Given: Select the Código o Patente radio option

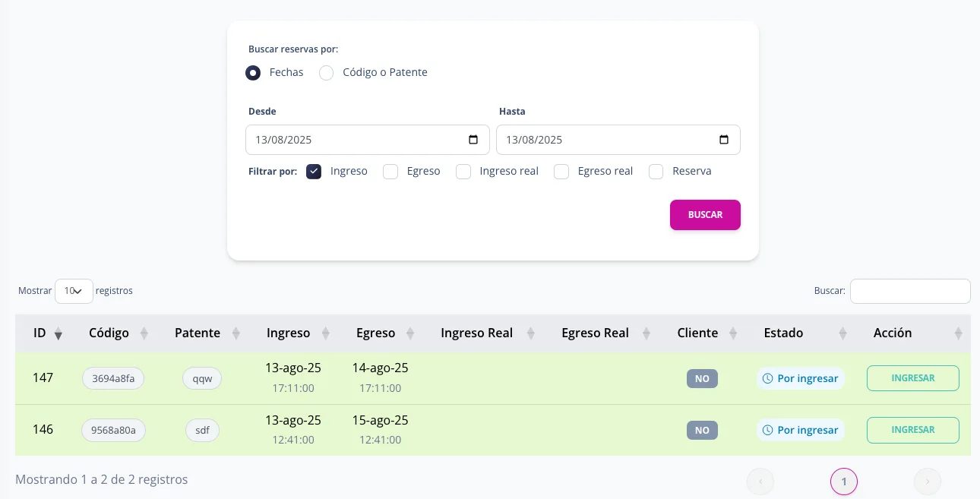Looking at the screenshot, I should 327,73.
